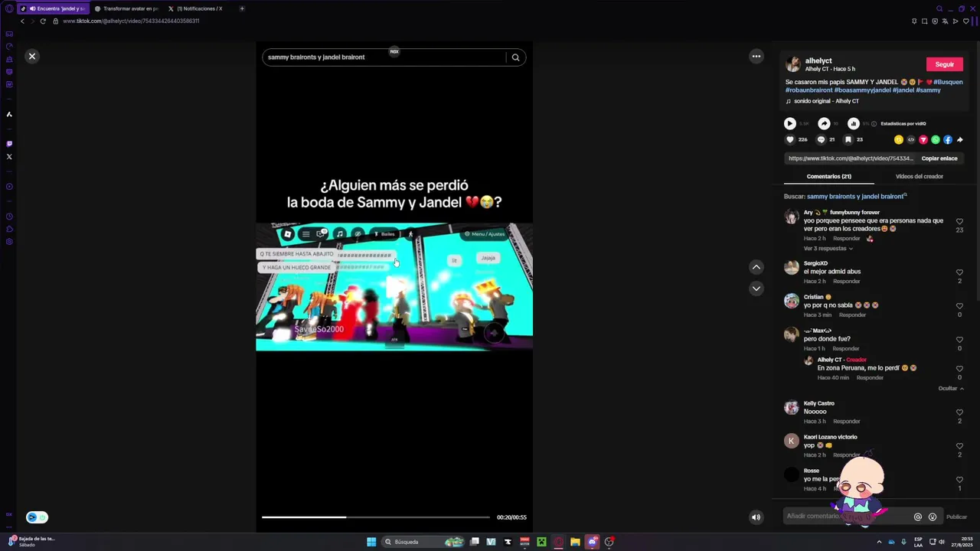Open the X (Twitter) sidebar icon

pos(9,157)
